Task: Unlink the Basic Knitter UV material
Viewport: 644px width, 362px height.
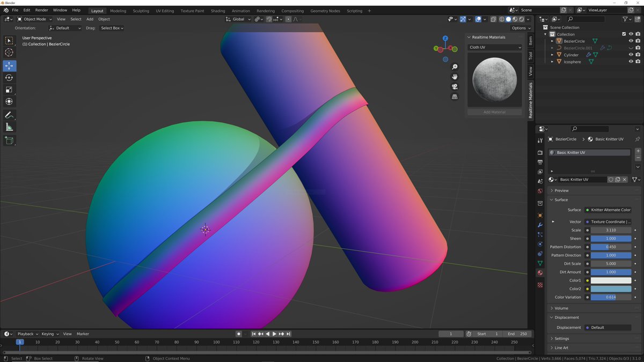Action: pos(625,180)
